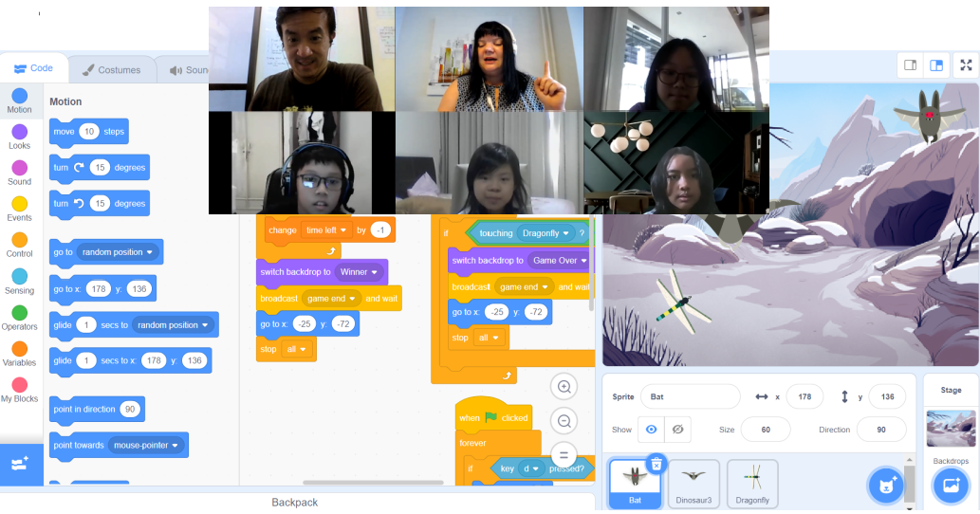Select the Operators category circle
980x514 pixels.
tap(19, 312)
